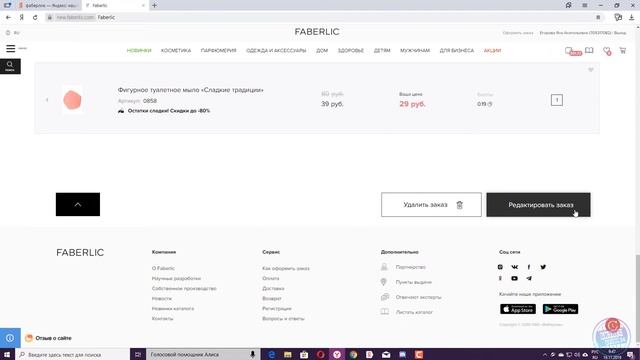Open VK social icon

[x=515, y=267]
